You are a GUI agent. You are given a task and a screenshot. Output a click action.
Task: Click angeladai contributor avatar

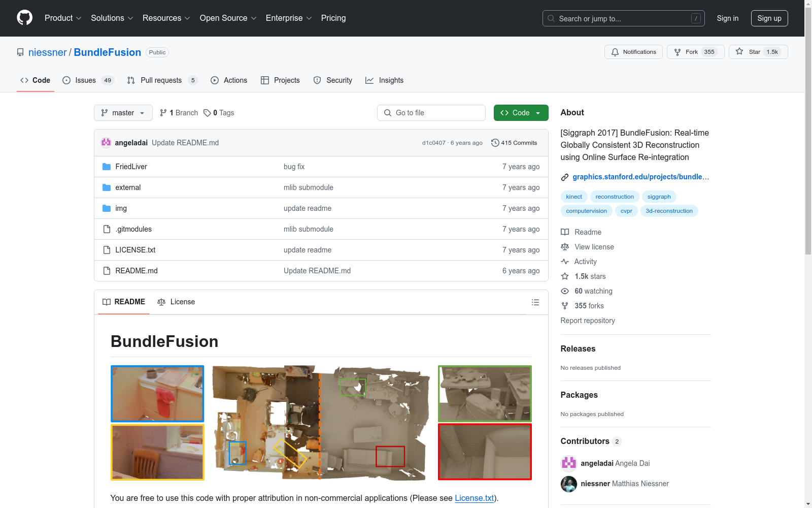569,463
